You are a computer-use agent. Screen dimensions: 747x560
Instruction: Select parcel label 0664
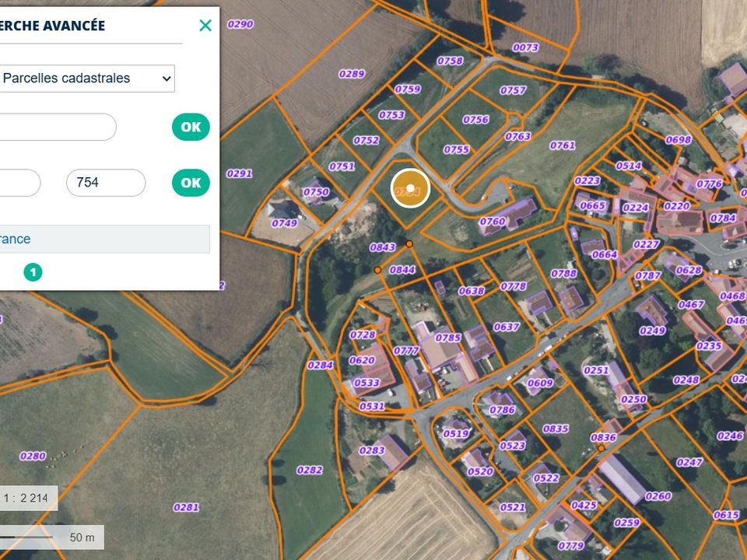click(605, 255)
